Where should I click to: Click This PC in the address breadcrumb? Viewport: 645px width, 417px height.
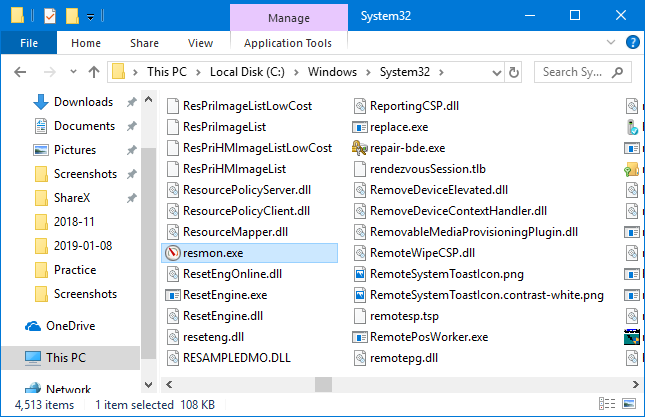coord(167,72)
